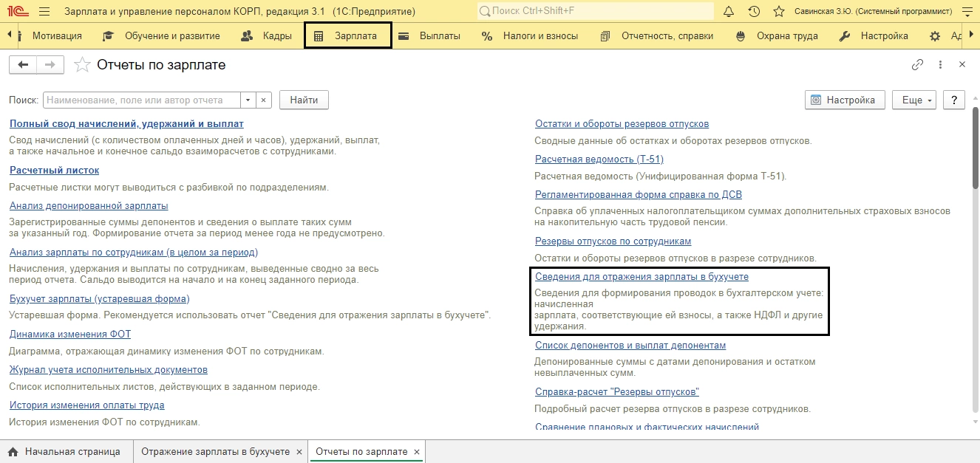Open the title bar service menu lines

(x=967, y=12)
